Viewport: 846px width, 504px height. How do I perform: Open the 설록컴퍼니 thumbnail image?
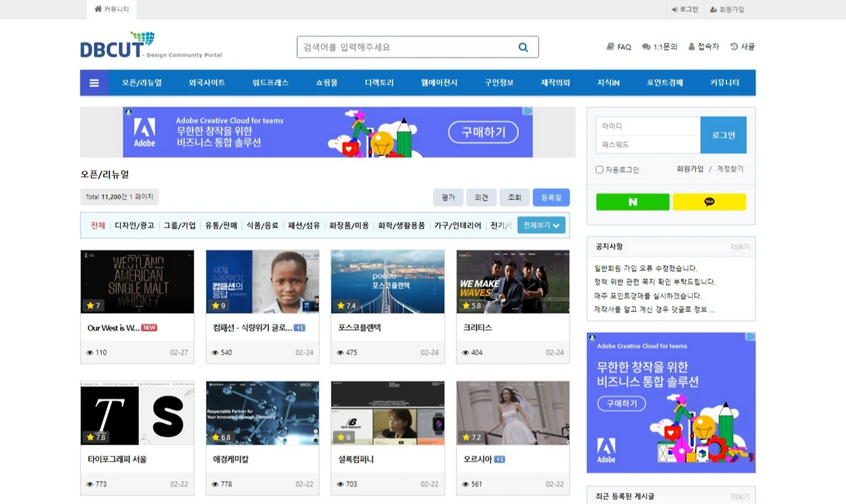pyautogui.click(x=388, y=413)
